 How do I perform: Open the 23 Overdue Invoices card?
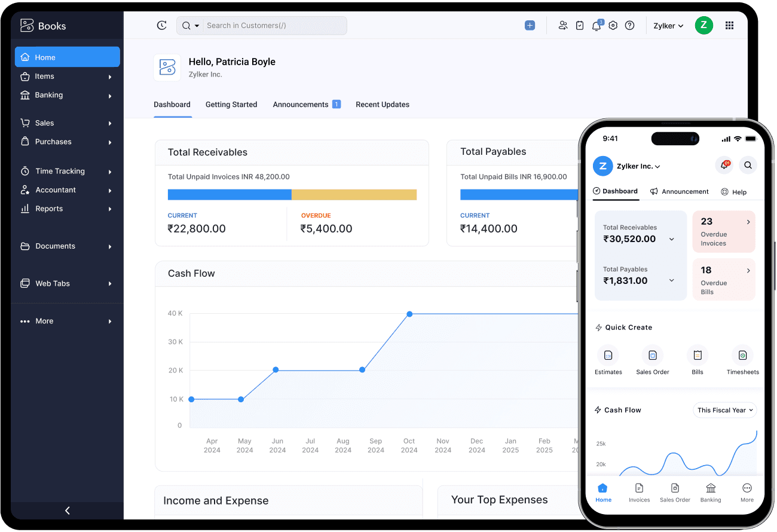724,231
